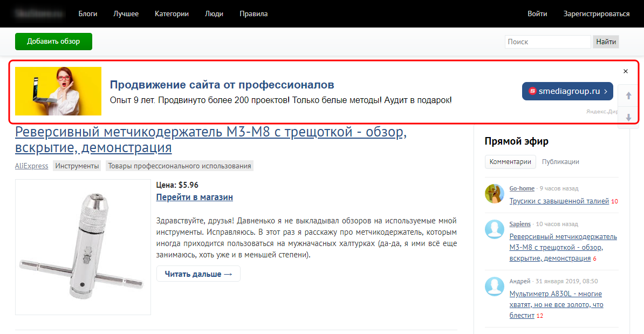Image resolution: width=644 pixels, height=334 pixels.
Task: Click the ad banner woman image
Action: tap(58, 91)
